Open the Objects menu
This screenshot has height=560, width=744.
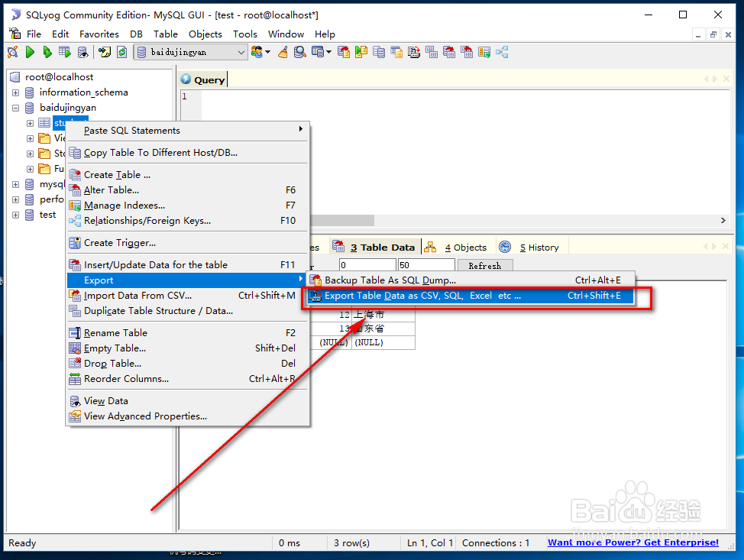pyautogui.click(x=205, y=34)
